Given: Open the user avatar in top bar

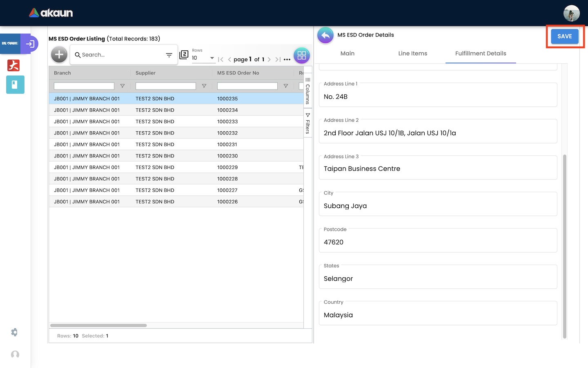Looking at the screenshot, I should (571, 13).
